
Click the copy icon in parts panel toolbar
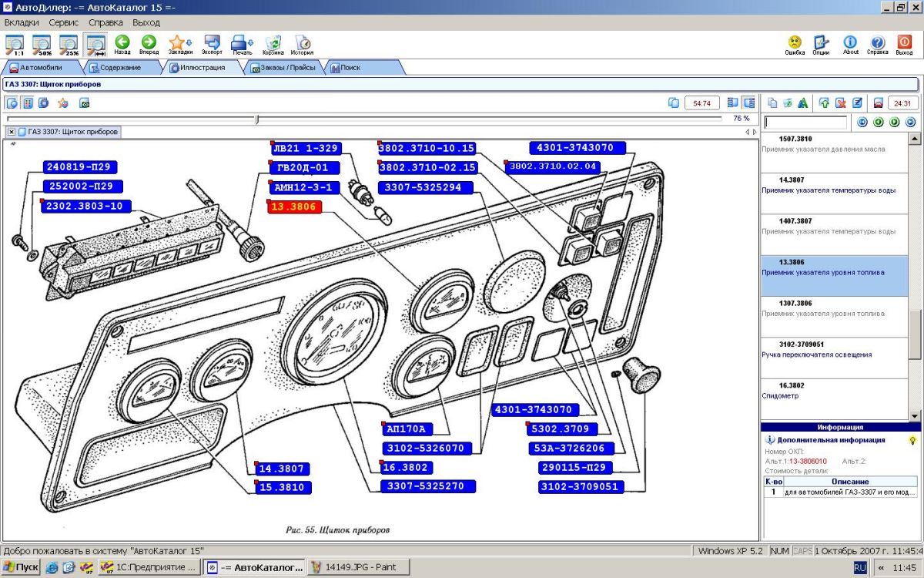pos(772,102)
